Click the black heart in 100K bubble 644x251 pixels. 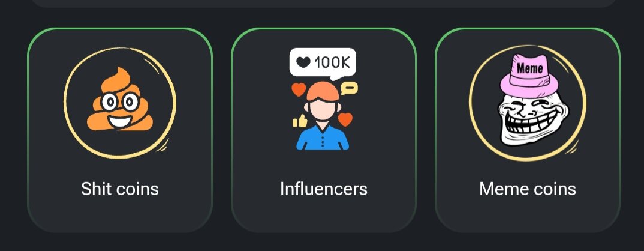[x=303, y=62]
